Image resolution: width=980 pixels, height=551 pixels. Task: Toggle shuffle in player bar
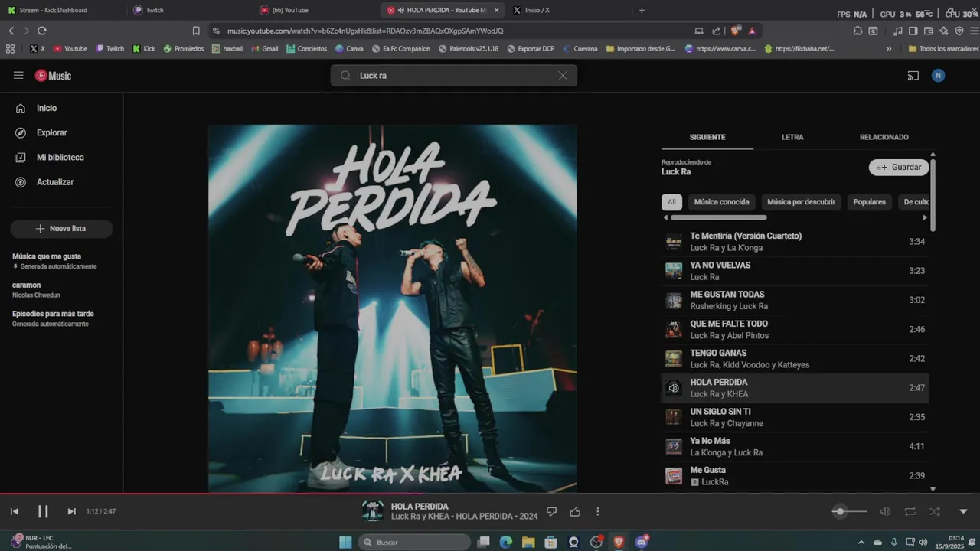[935, 511]
